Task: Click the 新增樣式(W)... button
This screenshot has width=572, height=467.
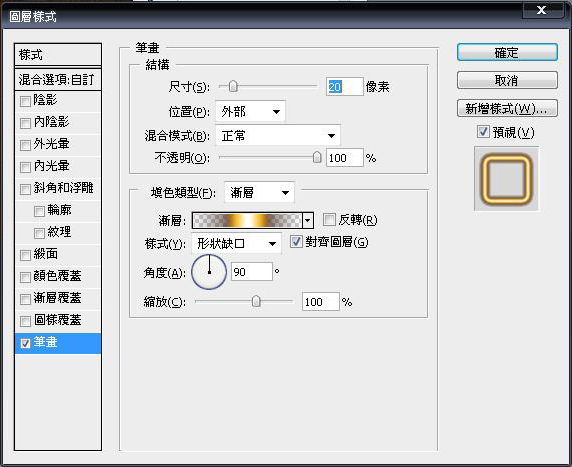Action: pyautogui.click(x=507, y=108)
